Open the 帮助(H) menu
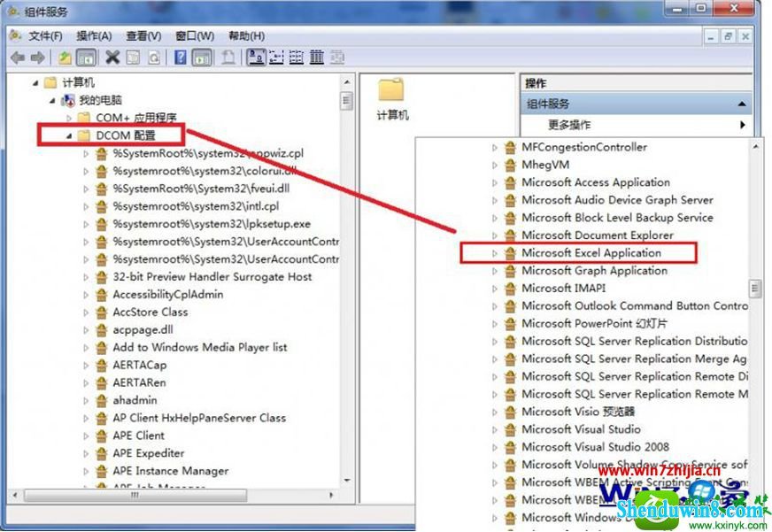The image size is (772, 532). pos(247,36)
